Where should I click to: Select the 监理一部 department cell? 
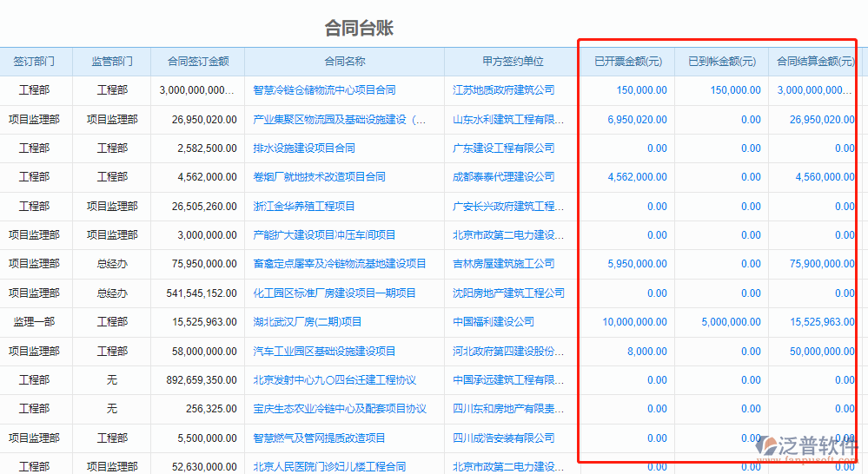point(34,322)
